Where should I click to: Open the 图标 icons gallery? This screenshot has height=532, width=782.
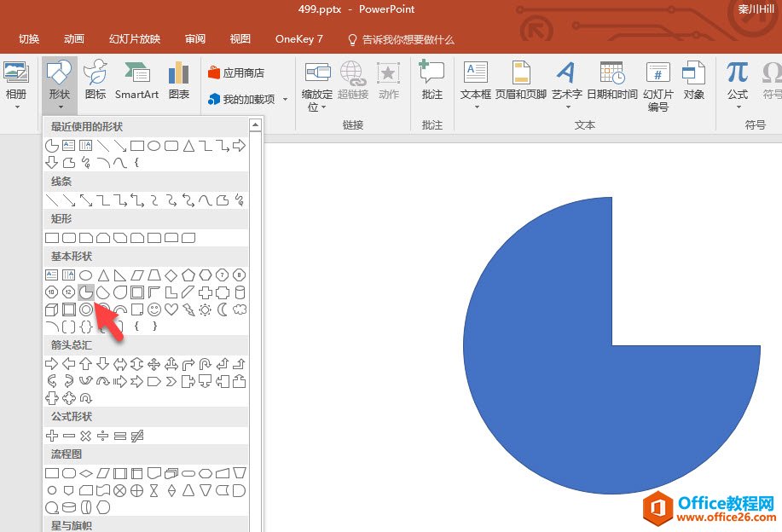coord(96,81)
